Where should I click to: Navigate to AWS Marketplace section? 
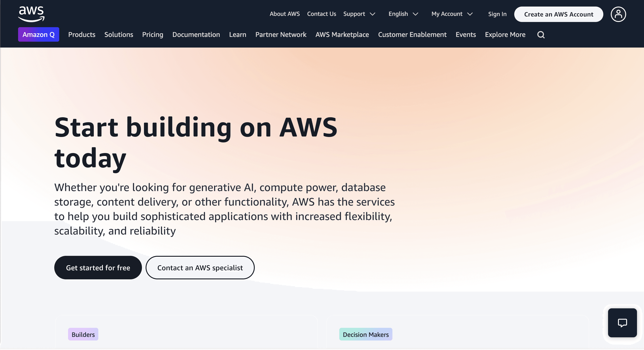[342, 34]
